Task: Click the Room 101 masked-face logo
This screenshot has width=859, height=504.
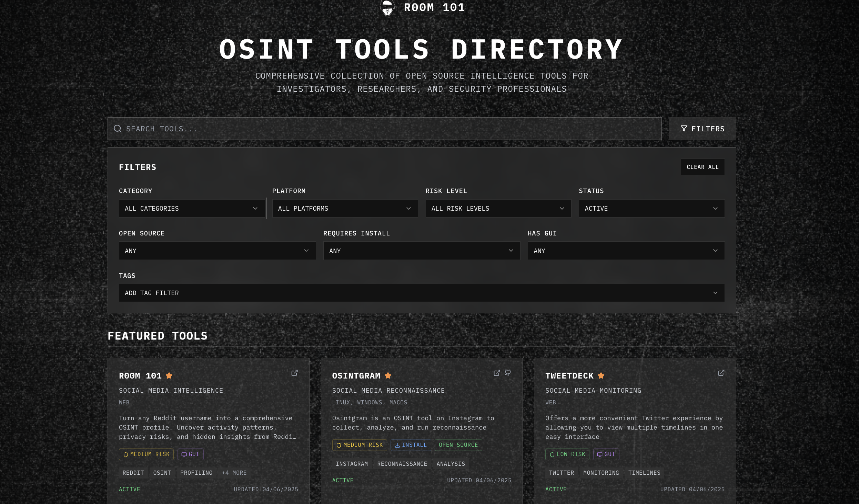Action: click(387, 8)
